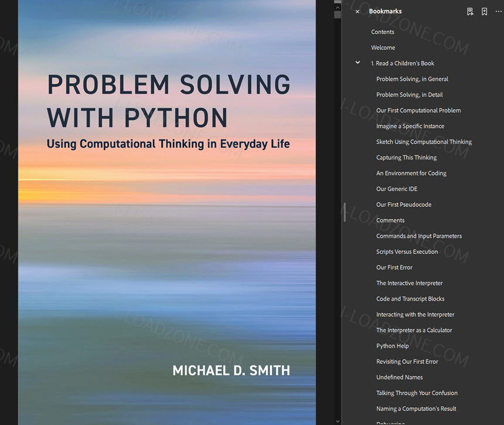Click author name 'MICHAEL D. SMITH'
The height and width of the screenshot is (425, 504).
click(x=231, y=370)
